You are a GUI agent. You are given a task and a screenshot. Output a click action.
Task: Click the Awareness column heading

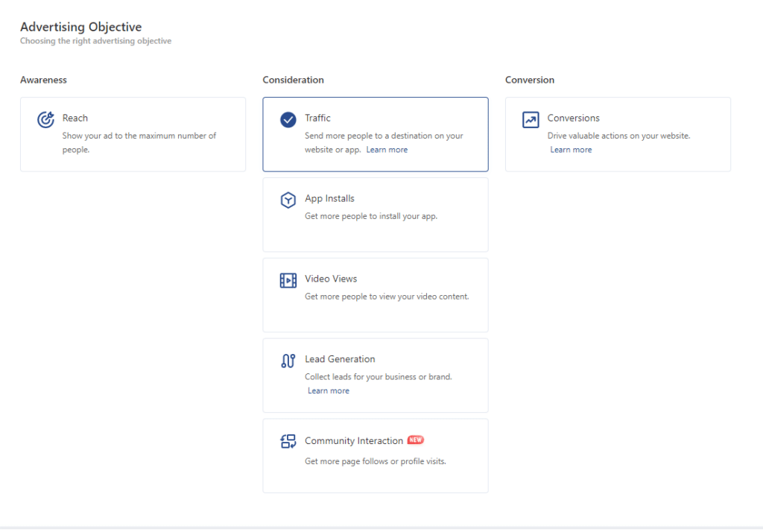(43, 80)
